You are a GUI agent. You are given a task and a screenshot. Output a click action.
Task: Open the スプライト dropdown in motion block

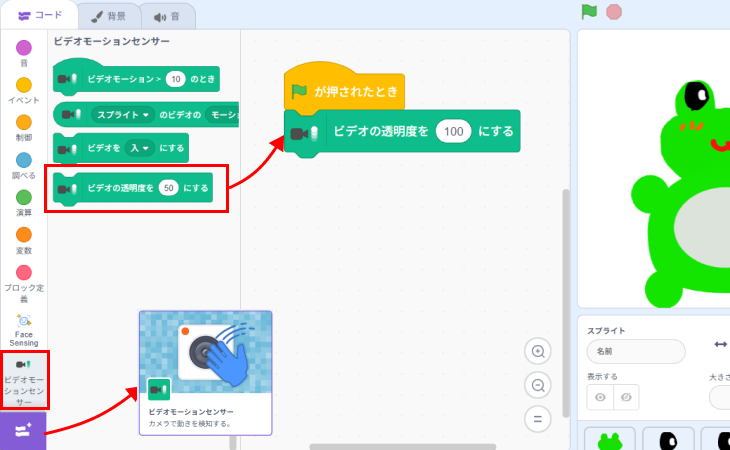(x=122, y=115)
